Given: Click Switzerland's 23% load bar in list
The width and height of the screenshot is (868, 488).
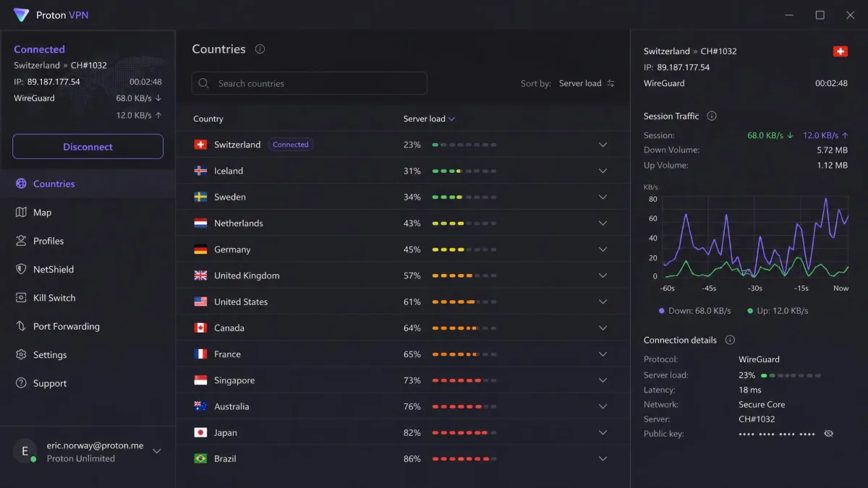Looking at the screenshot, I should pos(464,145).
